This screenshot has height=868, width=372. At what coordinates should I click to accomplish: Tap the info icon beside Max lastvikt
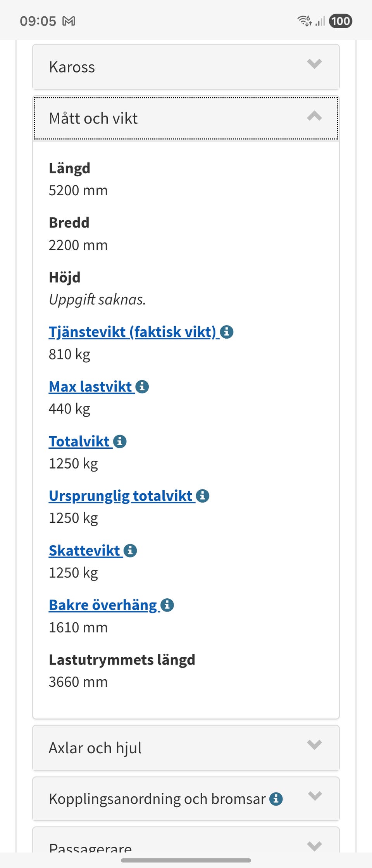click(142, 386)
